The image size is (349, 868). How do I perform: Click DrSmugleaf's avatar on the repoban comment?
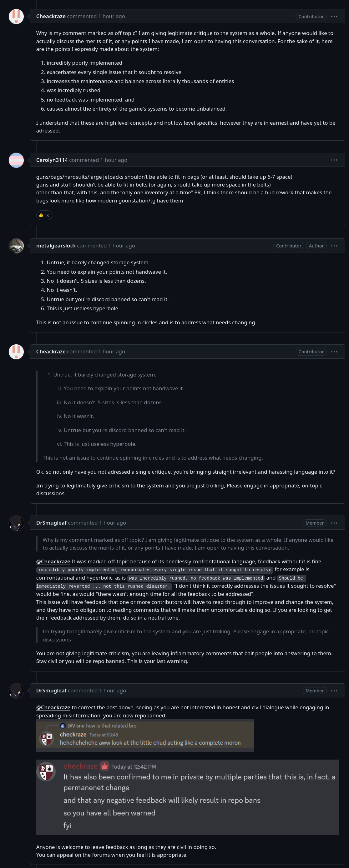coord(16,691)
